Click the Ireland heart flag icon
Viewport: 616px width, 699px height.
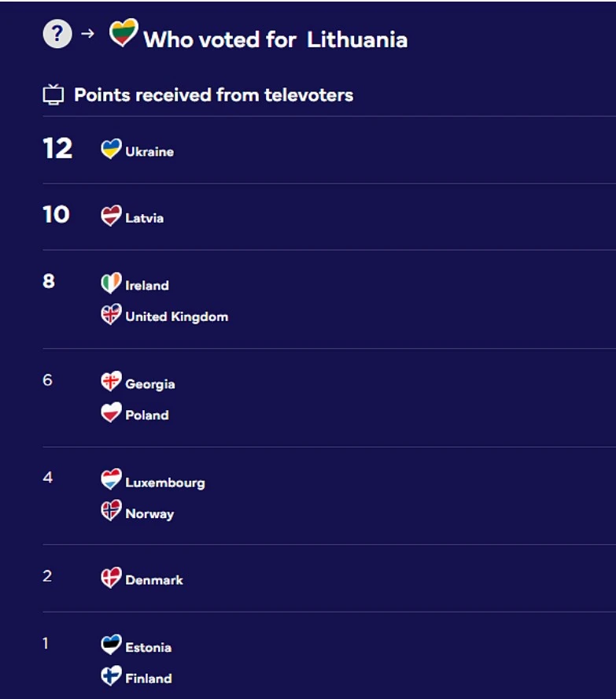click(x=111, y=283)
